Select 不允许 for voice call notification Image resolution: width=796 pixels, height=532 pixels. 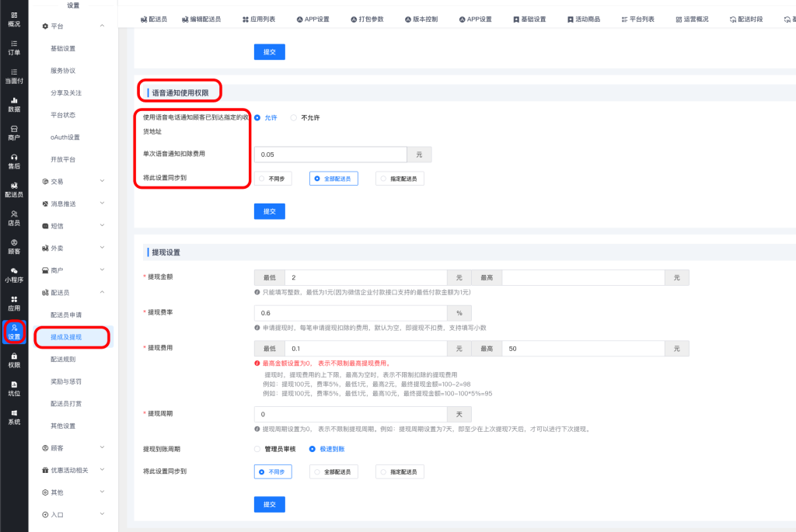pyautogui.click(x=294, y=117)
